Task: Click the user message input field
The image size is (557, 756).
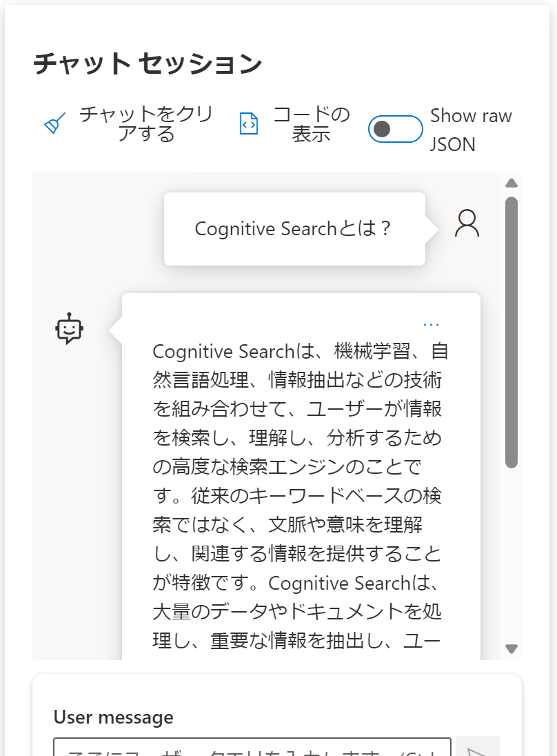Action: coord(252,747)
